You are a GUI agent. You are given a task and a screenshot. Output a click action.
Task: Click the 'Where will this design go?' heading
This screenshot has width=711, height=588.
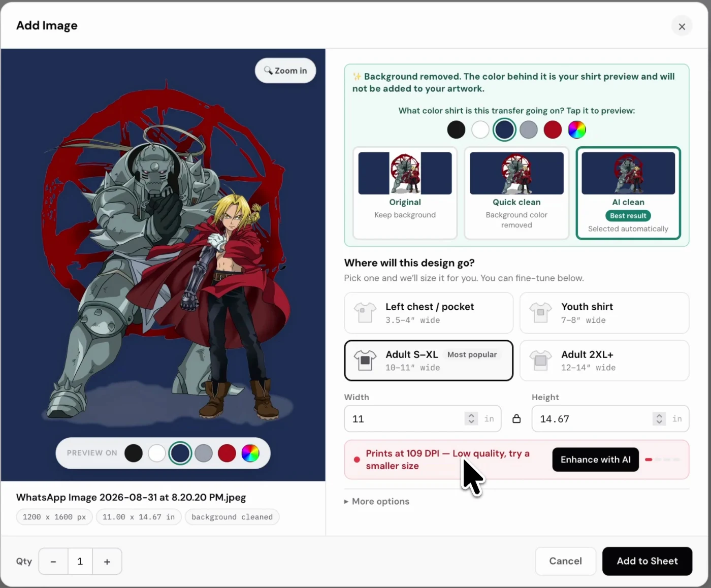pos(409,263)
